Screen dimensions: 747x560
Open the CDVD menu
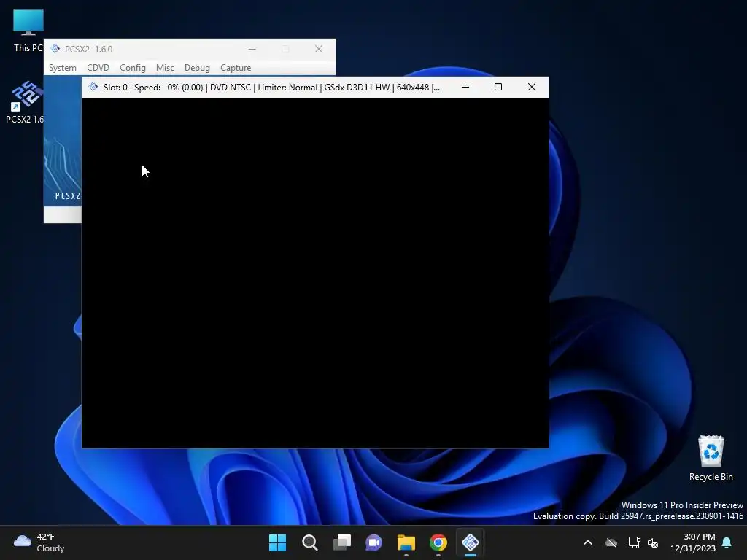click(x=98, y=68)
